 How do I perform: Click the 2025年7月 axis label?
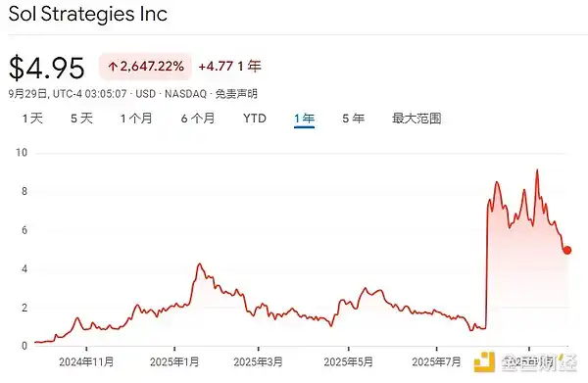point(436,361)
